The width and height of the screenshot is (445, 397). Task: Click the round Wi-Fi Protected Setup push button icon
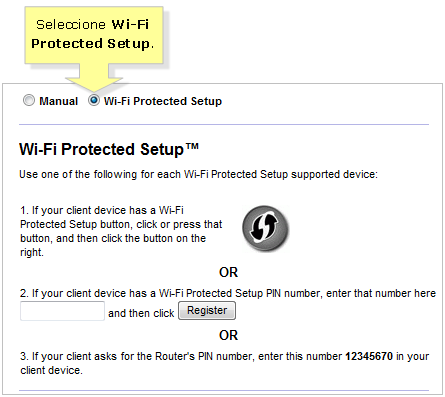coord(265,228)
